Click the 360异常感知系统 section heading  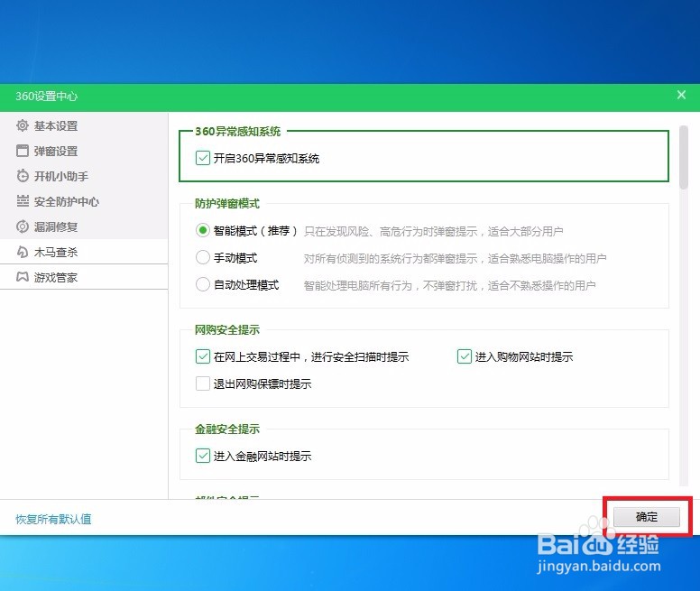[x=238, y=131]
